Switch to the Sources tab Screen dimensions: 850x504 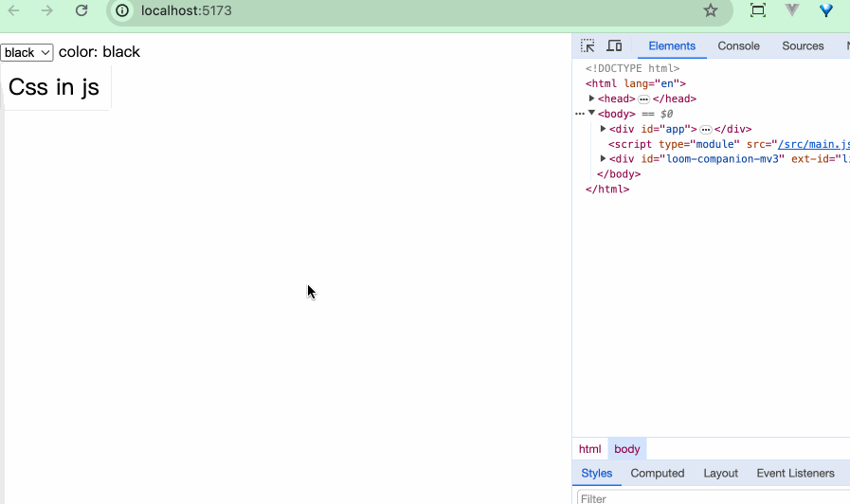pos(803,45)
